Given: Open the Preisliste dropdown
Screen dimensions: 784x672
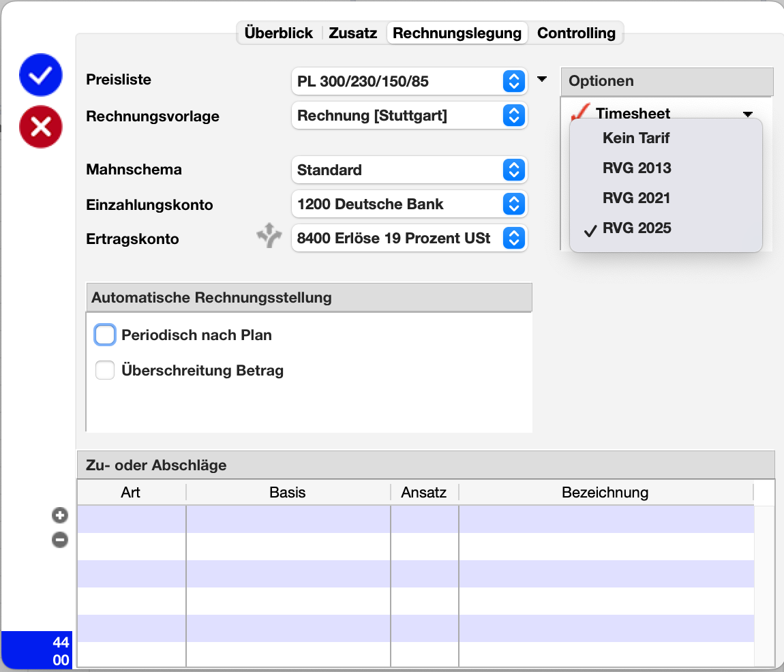Looking at the screenshot, I should (409, 81).
